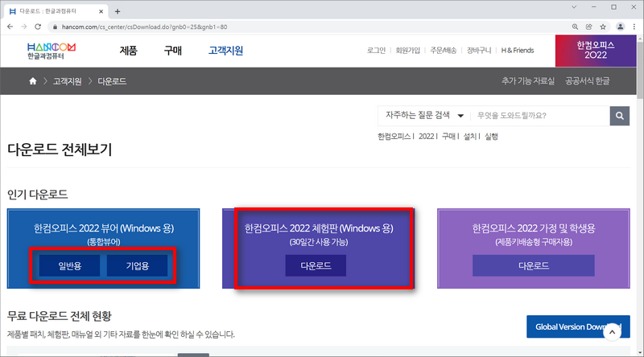Click the 인기 다운로드 heading
Screen dimensions: 644x357
point(37,194)
